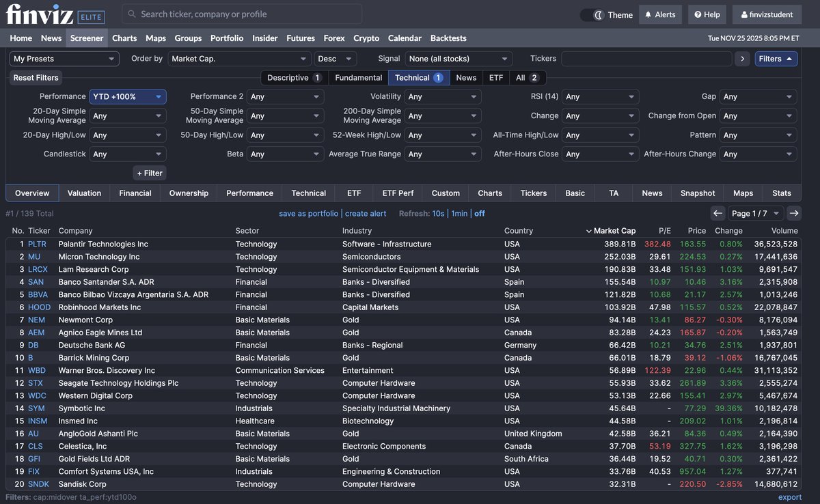This screenshot has width=820, height=504.
Task: Click the save as portfolio link
Action: pos(308,214)
